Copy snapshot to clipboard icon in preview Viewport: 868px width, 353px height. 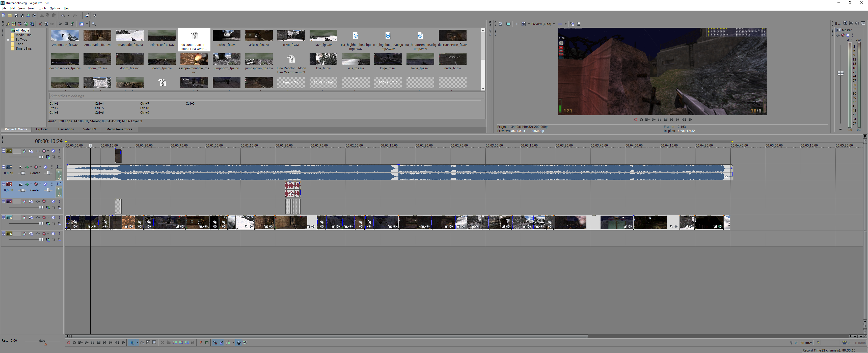coord(573,24)
